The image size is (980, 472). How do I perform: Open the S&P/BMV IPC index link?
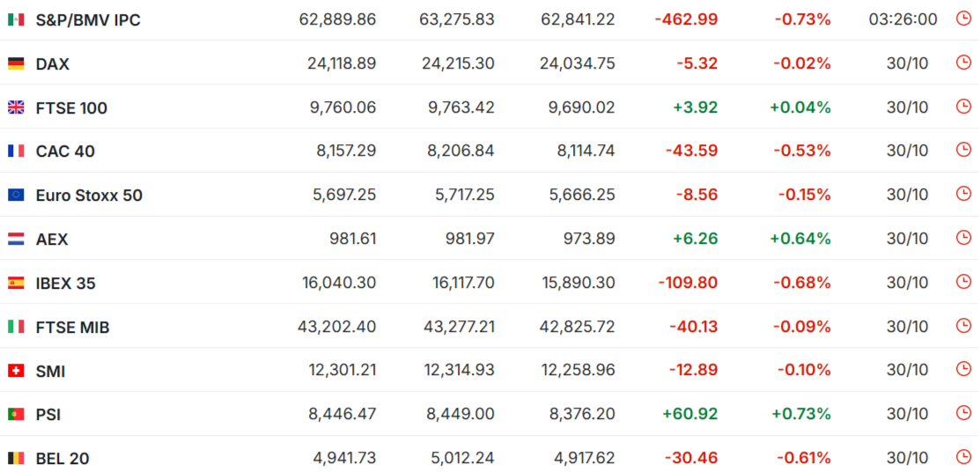87,19
